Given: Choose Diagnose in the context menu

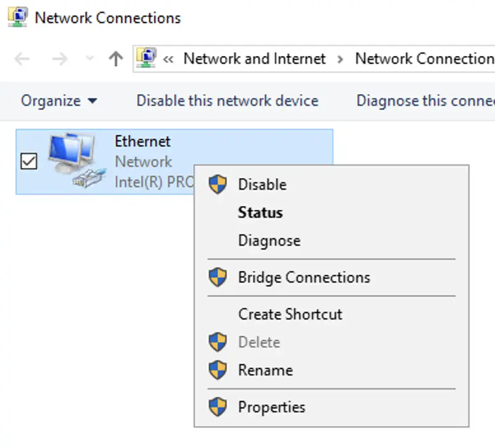Looking at the screenshot, I should 269,241.
